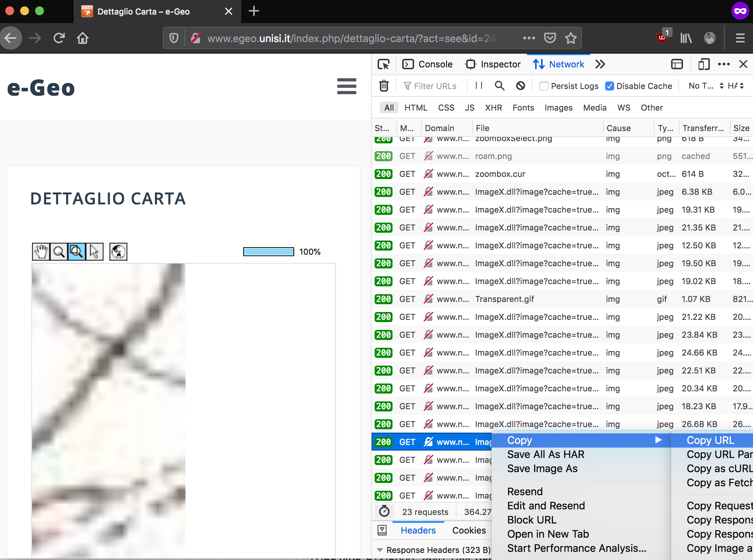Screen dimensions: 753x560
Task: Open page actions three-dot menu
Action: click(x=529, y=38)
